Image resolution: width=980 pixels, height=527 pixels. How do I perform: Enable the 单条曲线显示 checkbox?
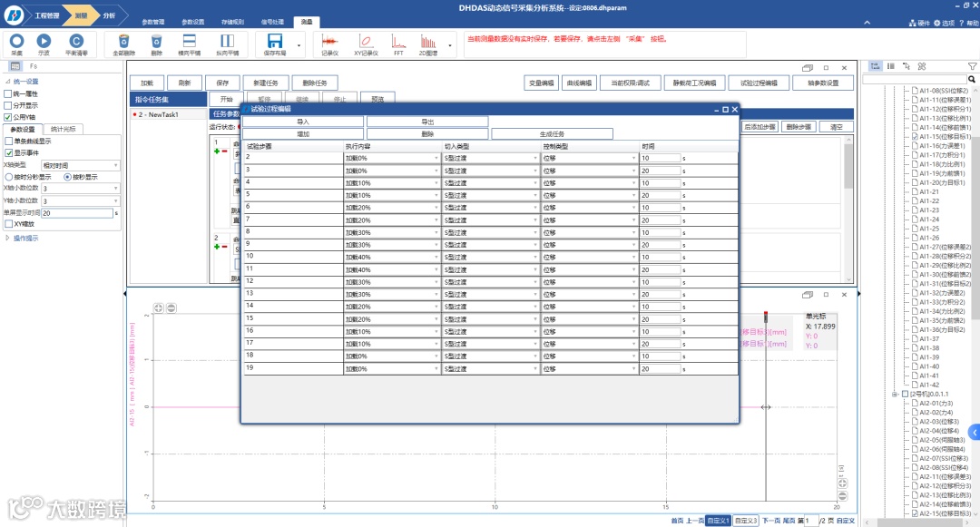[9, 142]
